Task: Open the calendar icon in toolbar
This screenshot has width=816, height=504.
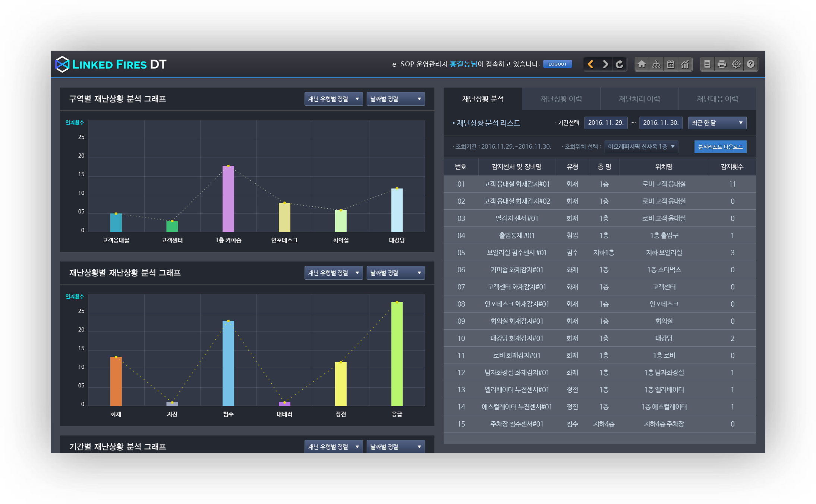Action: pyautogui.click(x=671, y=64)
